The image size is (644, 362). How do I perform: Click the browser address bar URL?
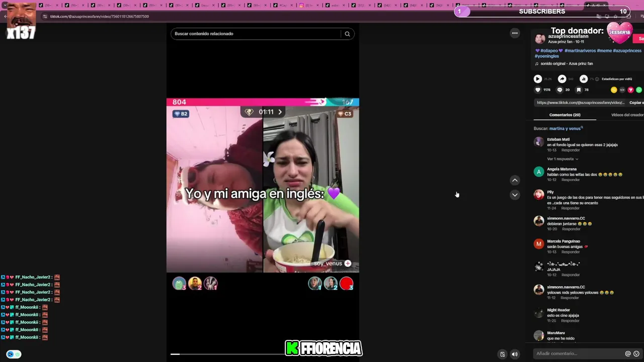pos(99,17)
